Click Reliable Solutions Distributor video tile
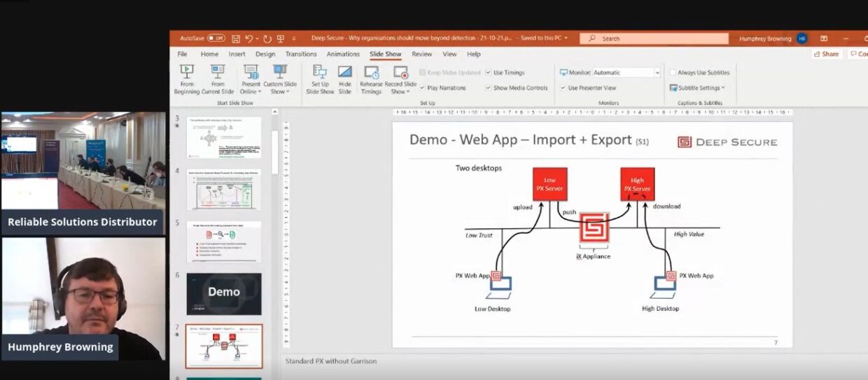This screenshot has height=380, width=868. [x=83, y=173]
